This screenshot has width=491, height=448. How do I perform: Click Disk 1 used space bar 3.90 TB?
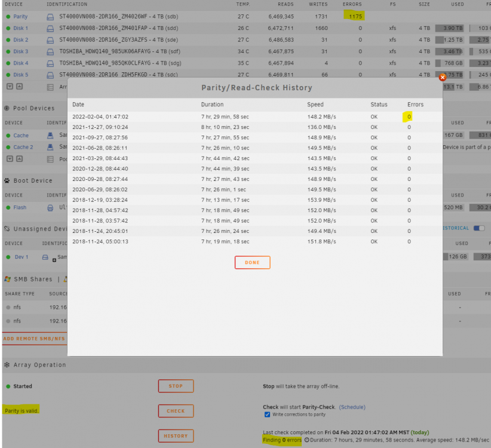(449, 28)
